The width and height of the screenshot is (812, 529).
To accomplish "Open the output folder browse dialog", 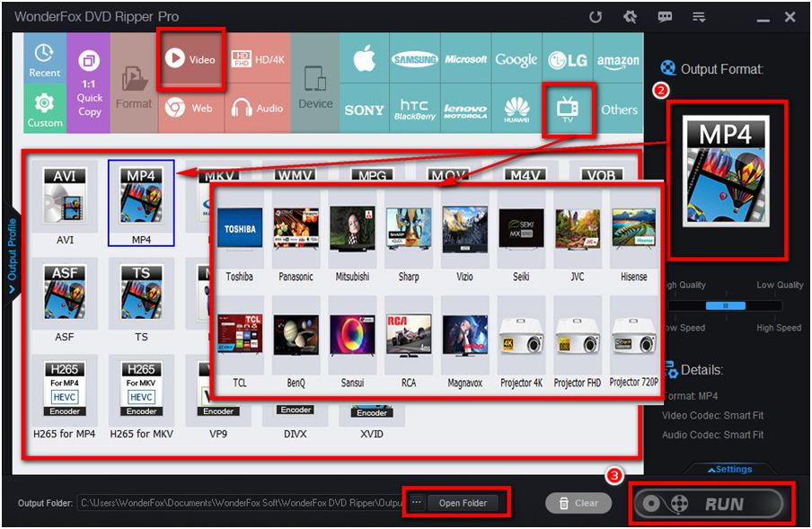I will pos(414,503).
